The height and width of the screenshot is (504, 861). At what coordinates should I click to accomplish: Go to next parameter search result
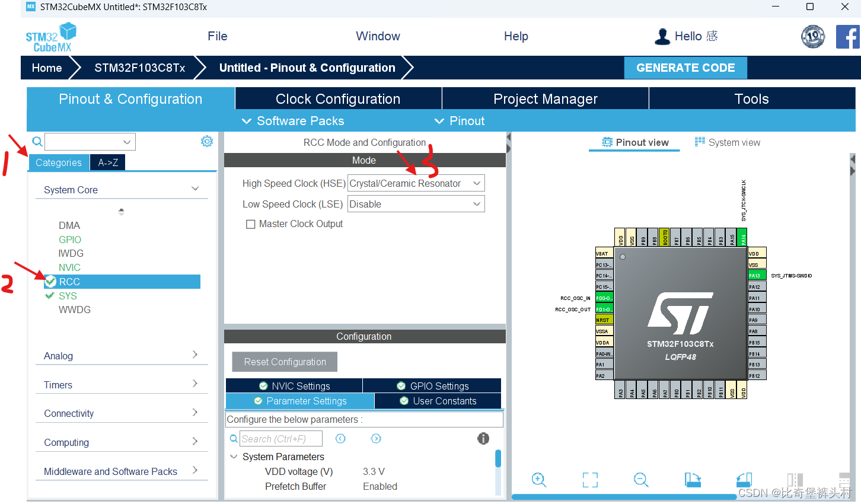point(376,438)
